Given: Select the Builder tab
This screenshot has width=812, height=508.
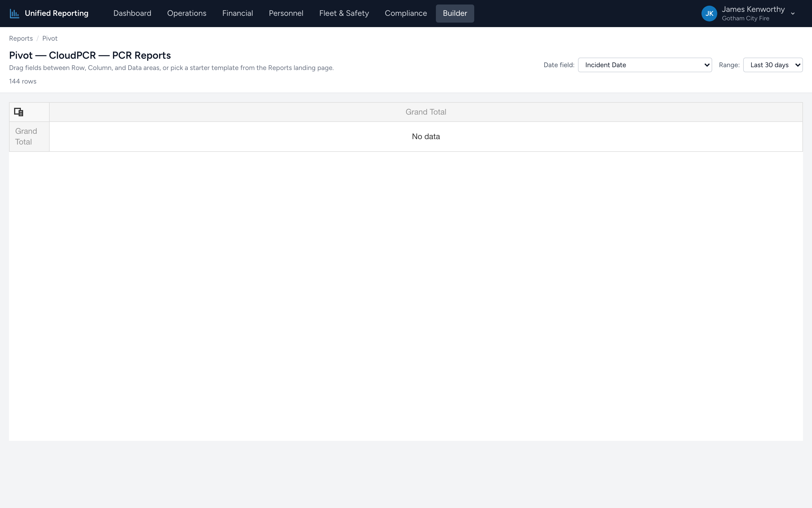Looking at the screenshot, I should (x=455, y=14).
